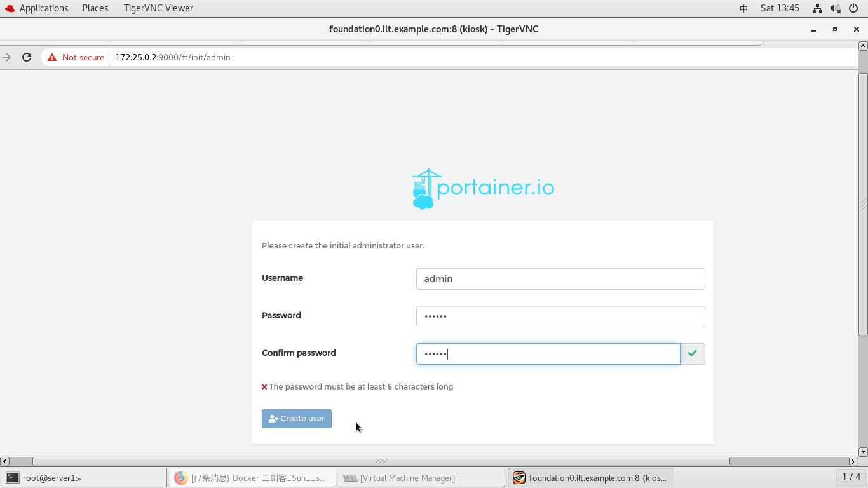Click the horizontal scrollbar left arrow
Viewport: 868px width, 488px height.
[4, 461]
